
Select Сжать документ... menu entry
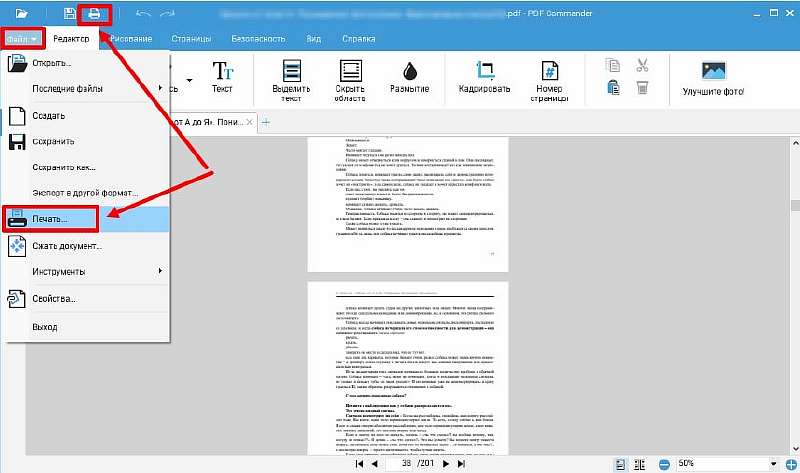click(x=66, y=245)
